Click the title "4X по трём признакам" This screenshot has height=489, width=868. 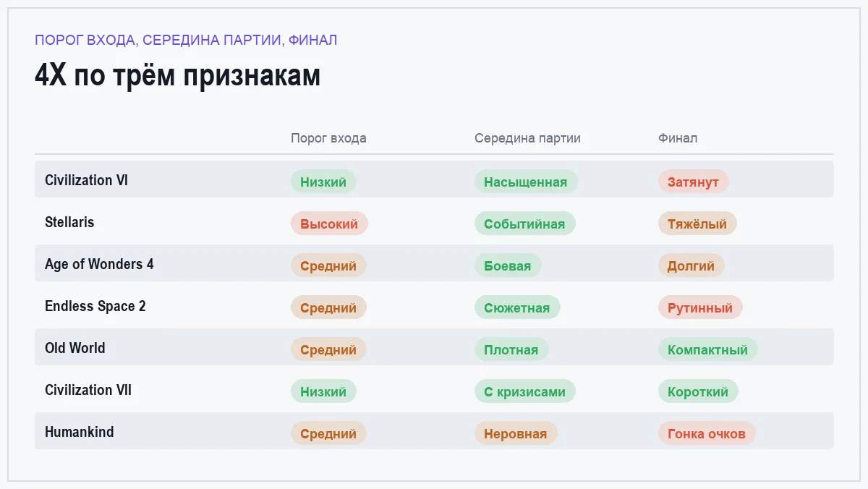(x=177, y=76)
